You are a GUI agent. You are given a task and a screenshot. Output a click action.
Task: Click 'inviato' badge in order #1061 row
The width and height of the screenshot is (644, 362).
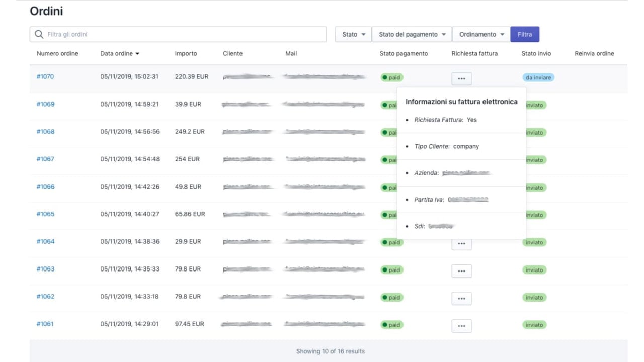point(534,325)
